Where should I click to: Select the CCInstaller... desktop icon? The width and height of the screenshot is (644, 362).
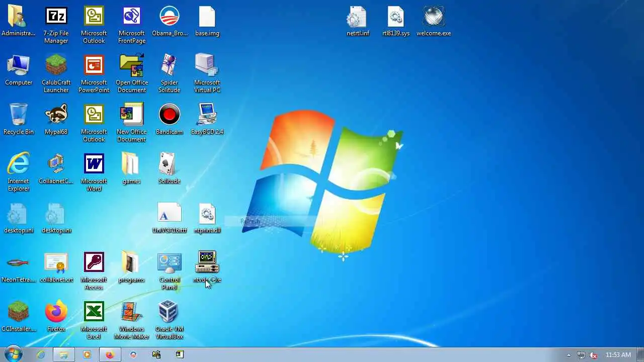pos(19,317)
